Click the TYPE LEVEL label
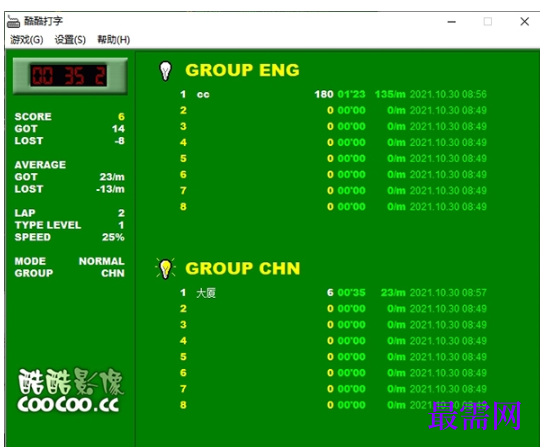 click(x=48, y=225)
